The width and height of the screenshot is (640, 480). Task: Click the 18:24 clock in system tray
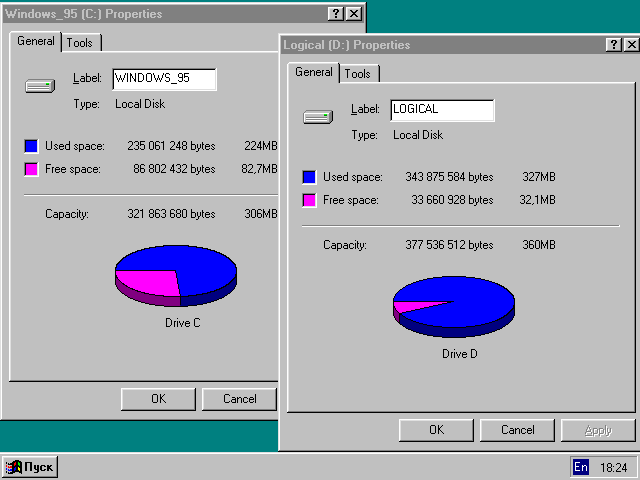tap(613, 467)
